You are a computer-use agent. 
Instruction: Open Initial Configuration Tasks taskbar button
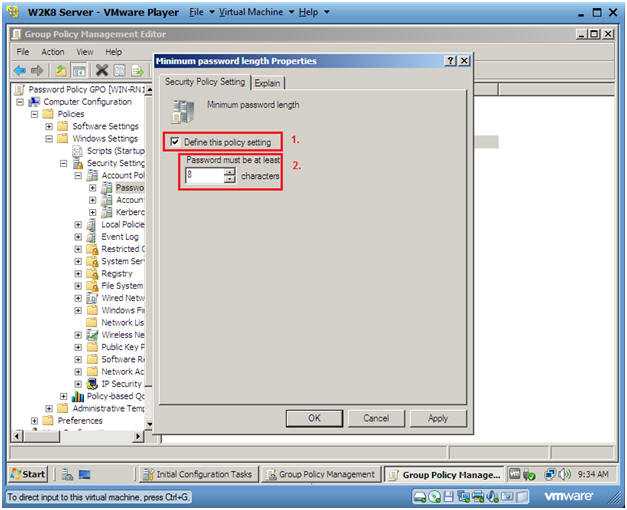pyautogui.click(x=199, y=474)
